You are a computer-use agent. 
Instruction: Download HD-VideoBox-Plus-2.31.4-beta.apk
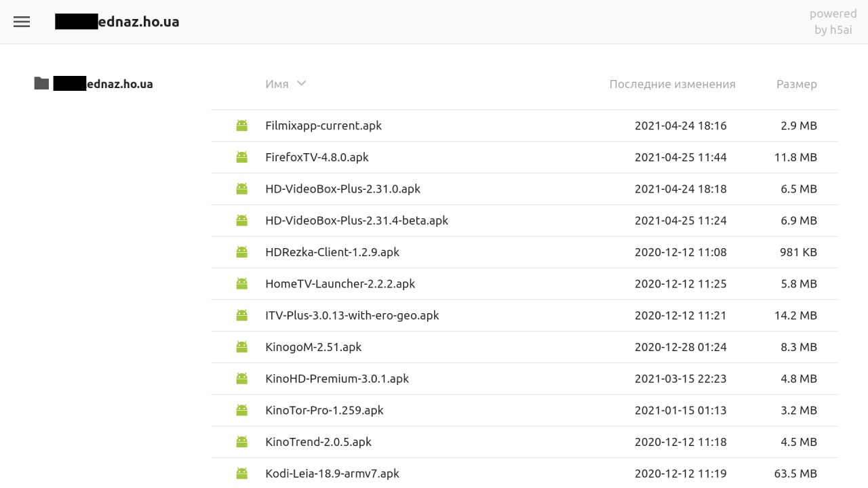(357, 220)
